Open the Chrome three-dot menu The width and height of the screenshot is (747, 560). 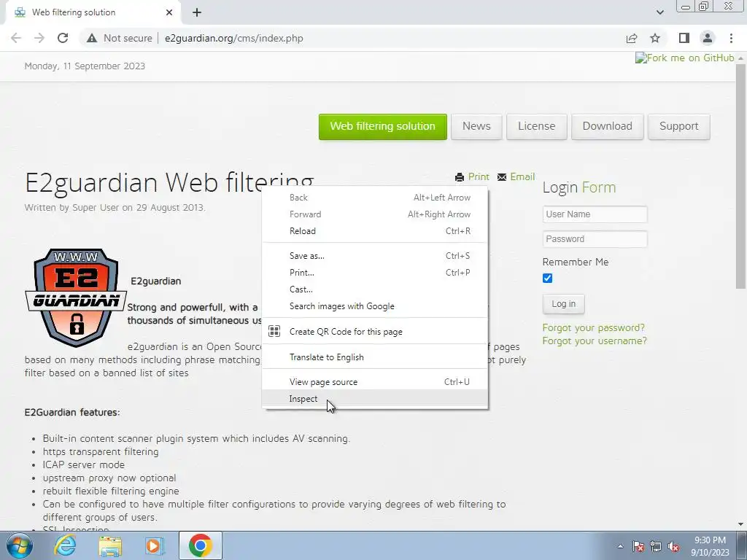(x=731, y=38)
